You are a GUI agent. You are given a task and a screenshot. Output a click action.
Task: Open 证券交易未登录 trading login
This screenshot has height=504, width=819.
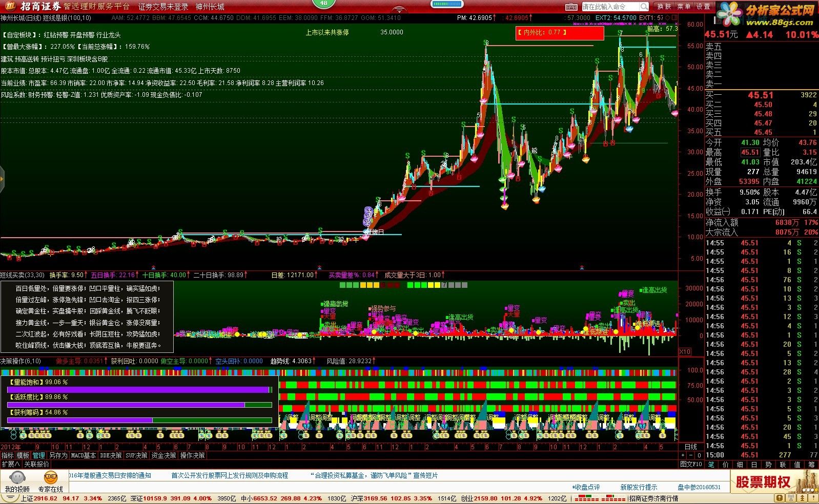(x=163, y=7)
